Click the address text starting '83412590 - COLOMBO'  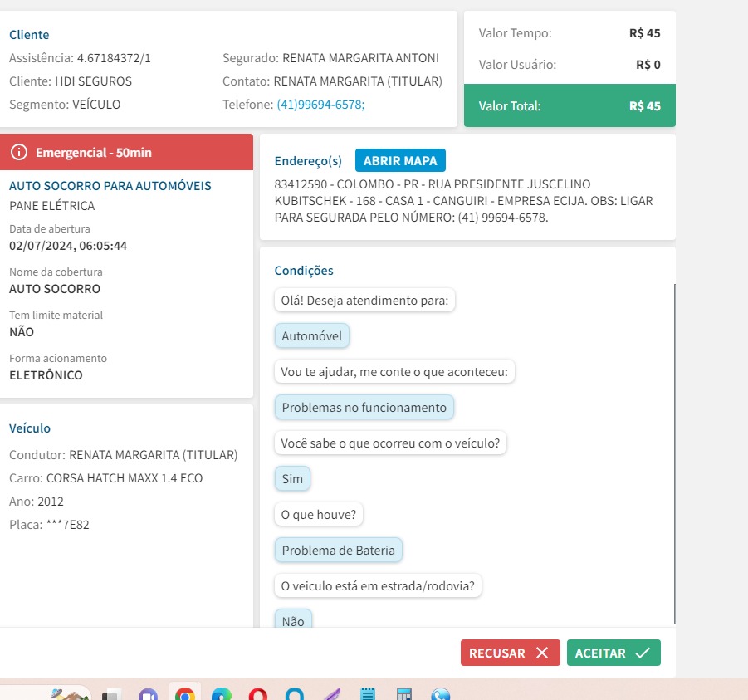(463, 201)
